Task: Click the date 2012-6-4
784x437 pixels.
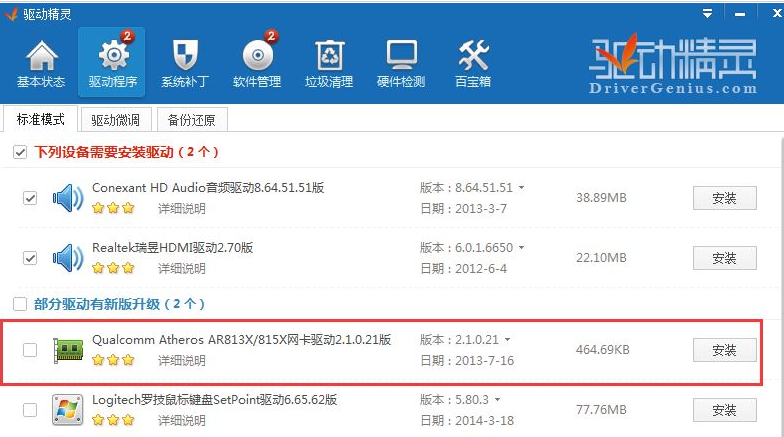Action: (481, 268)
